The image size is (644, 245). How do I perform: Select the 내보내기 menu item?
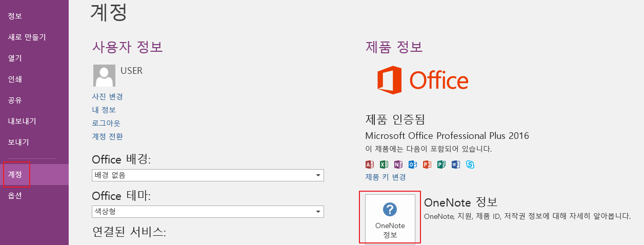34,121
